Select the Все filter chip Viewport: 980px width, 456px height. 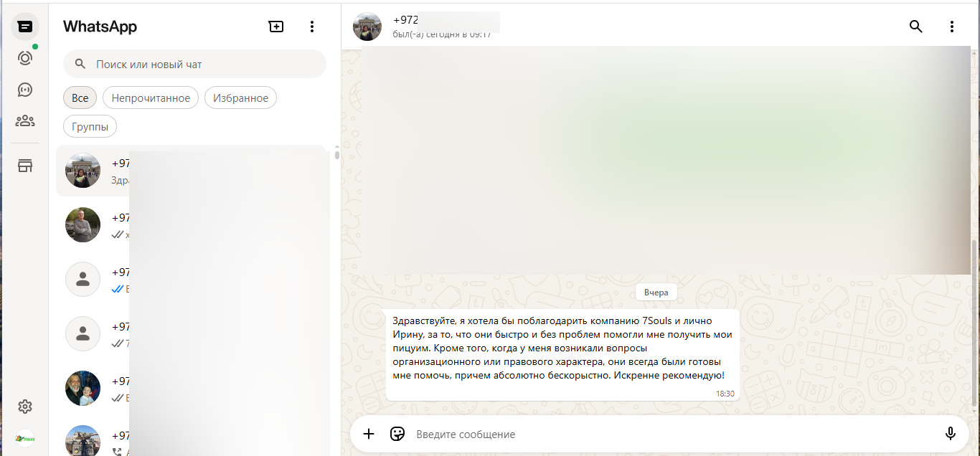[80, 98]
